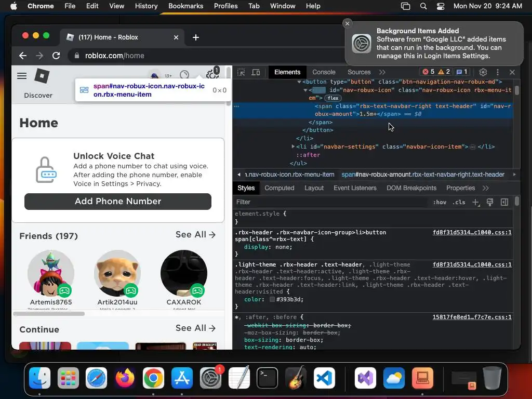The image size is (532, 399).
Task: Expand the navbar-settings li node
Action: pyautogui.click(x=293, y=147)
